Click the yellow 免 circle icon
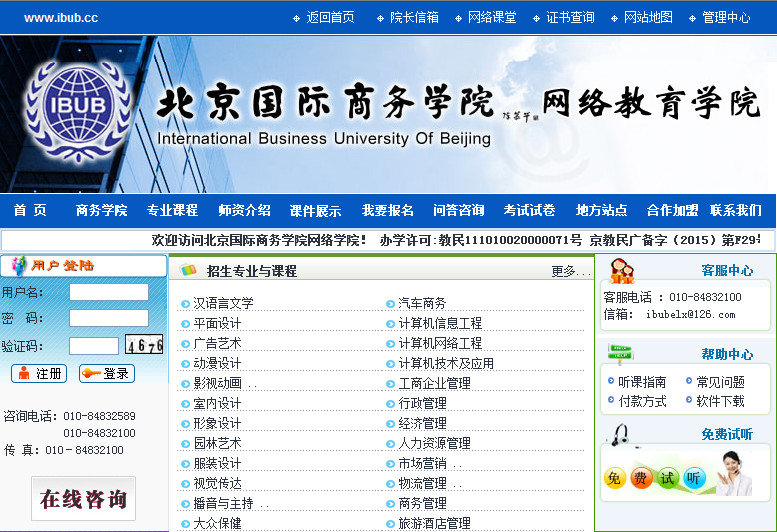Screen dimensions: 777x532 click(614, 478)
